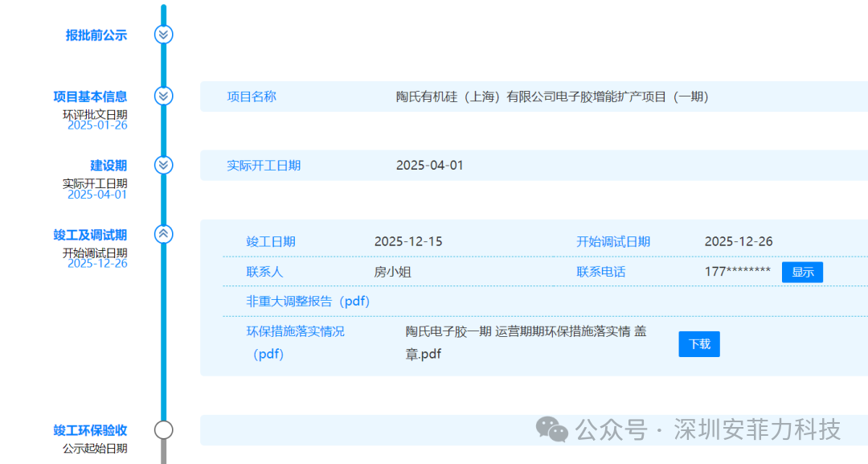Select the contact name 房小姐

[392, 272]
